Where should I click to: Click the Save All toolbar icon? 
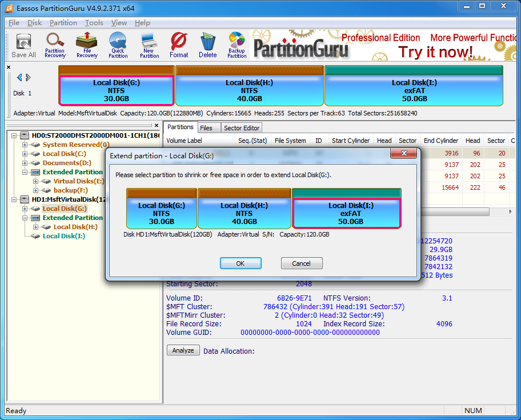[x=23, y=46]
